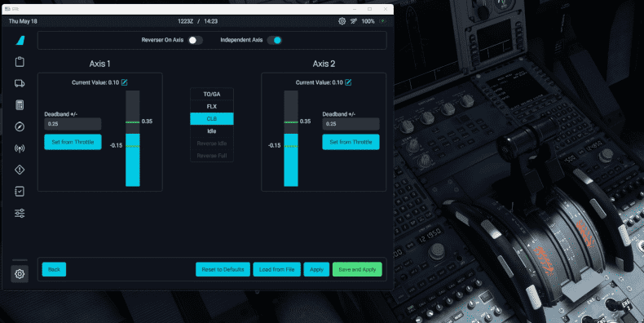Select the TO/GA detent tab
The height and width of the screenshot is (323, 644).
pyautogui.click(x=212, y=94)
